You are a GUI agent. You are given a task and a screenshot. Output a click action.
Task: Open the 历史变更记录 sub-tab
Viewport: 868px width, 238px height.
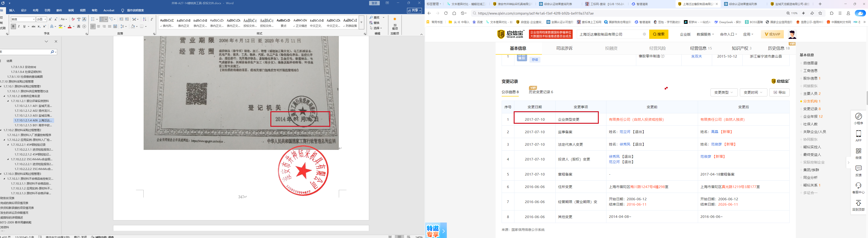541,92
